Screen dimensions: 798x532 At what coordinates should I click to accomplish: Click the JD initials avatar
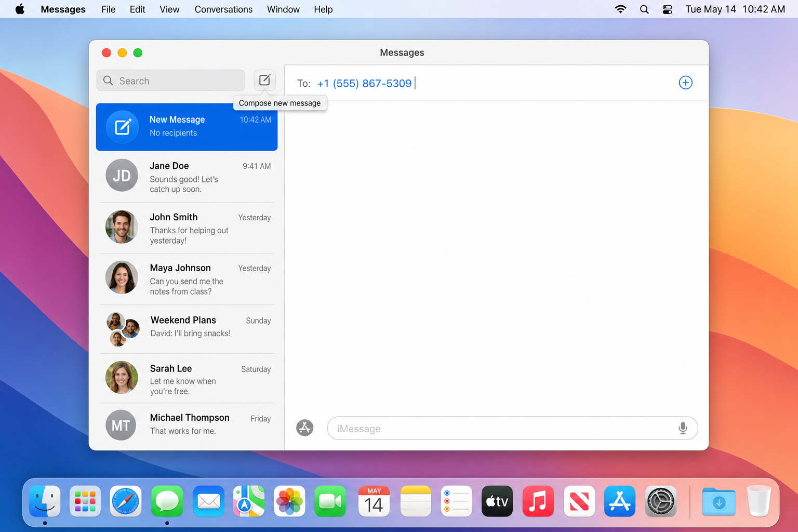pyautogui.click(x=122, y=175)
